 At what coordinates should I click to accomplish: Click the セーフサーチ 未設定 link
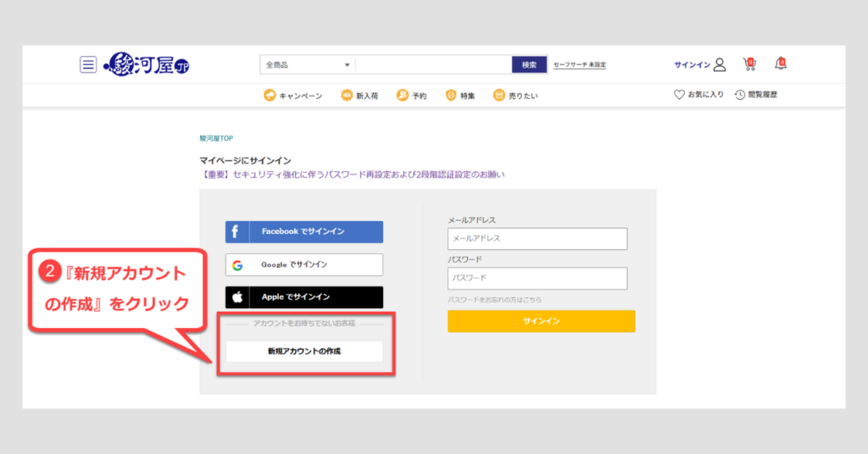pyautogui.click(x=580, y=65)
